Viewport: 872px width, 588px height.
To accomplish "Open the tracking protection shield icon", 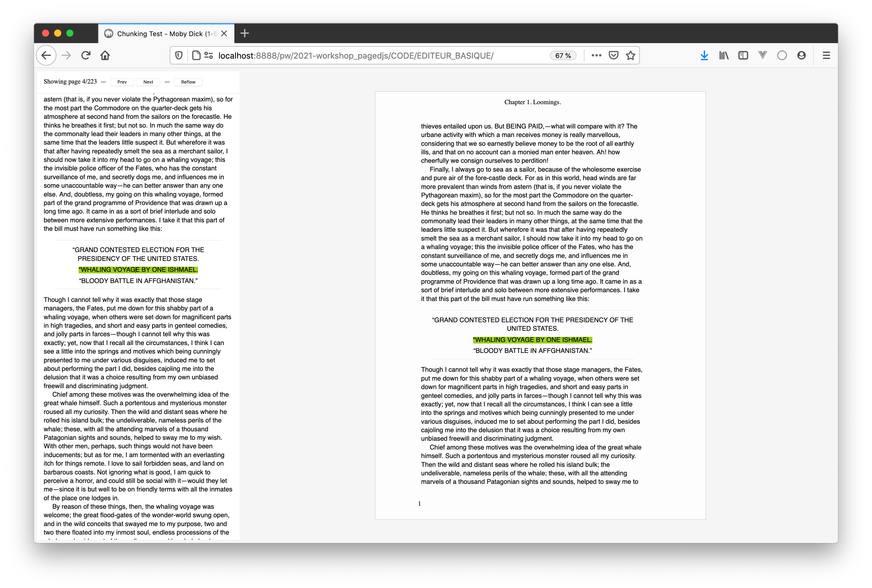I will (x=179, y=56).
